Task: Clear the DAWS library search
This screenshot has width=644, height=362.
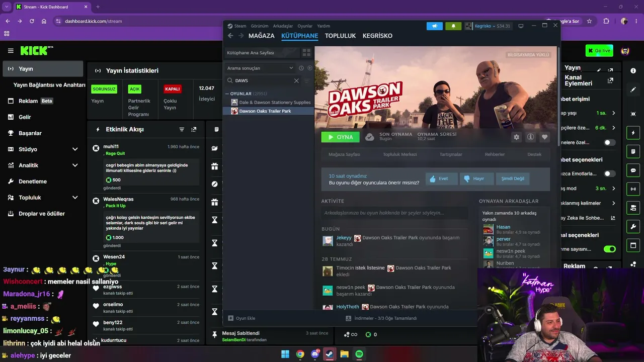Action: click(296, 80)
